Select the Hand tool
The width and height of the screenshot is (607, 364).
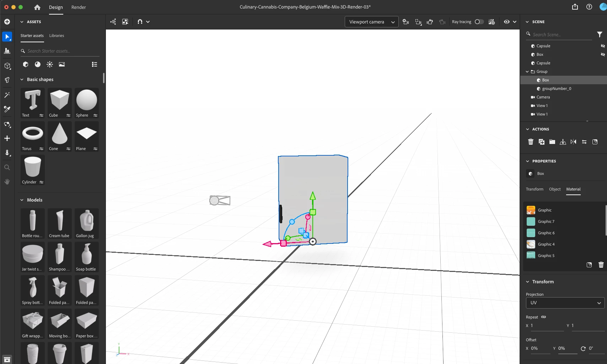click(x=7, y=182)
